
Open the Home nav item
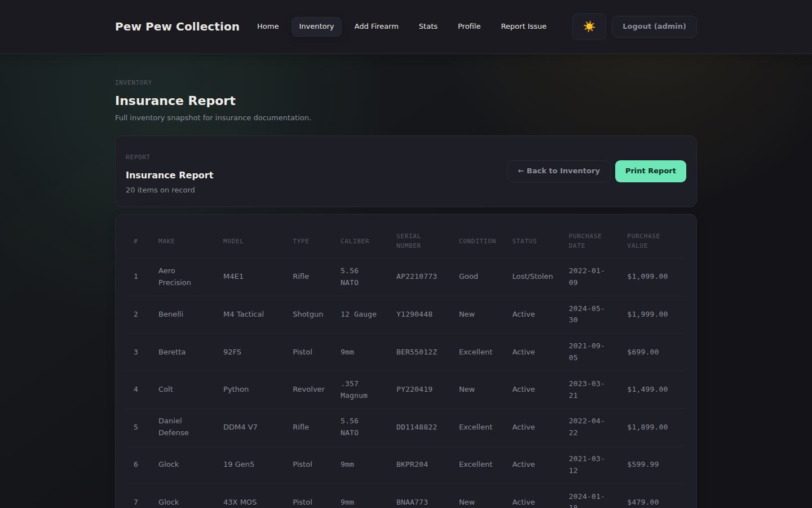268,27
